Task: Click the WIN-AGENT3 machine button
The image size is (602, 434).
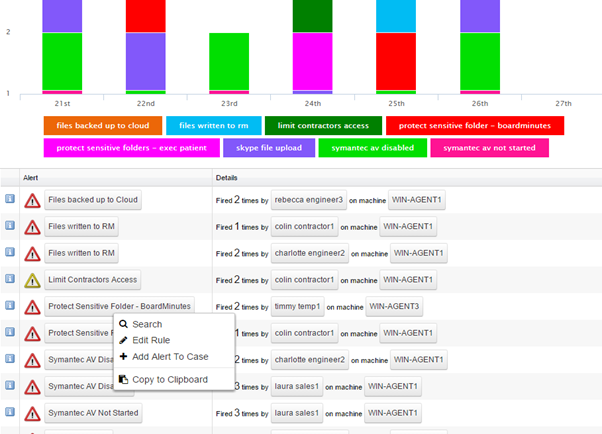Action: click(393, 306)
